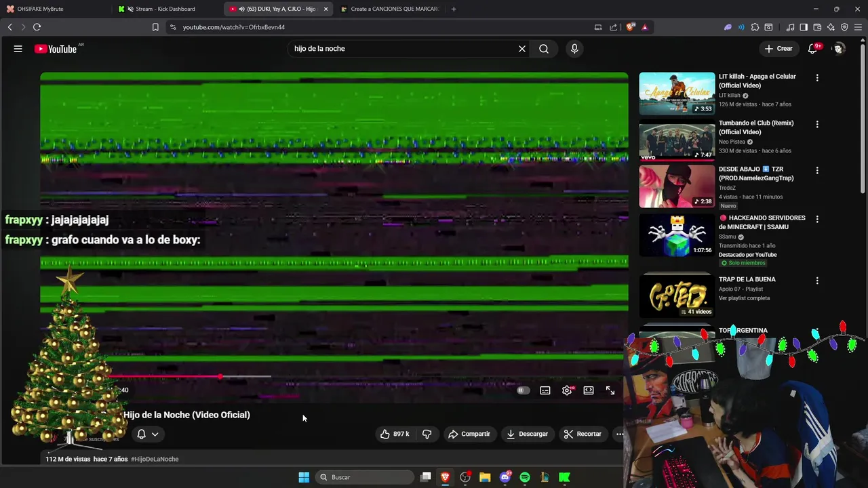The image size is (868, 488).
Task: Open the Crear create menu
Action: 778,49
